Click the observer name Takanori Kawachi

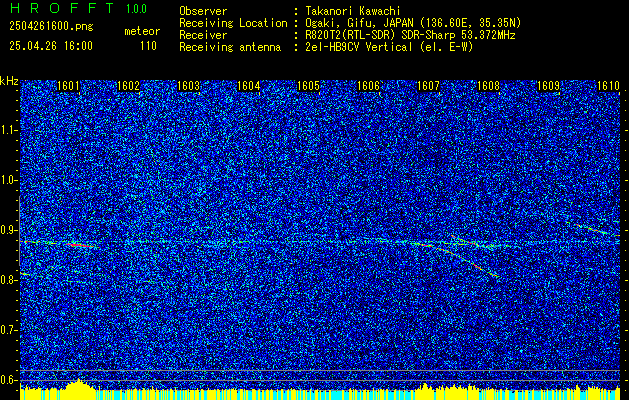352,11
